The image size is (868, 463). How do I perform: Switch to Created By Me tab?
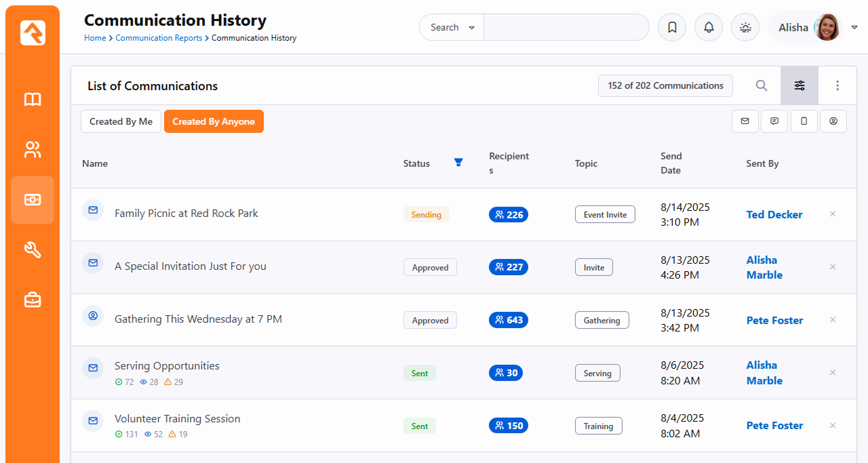[121, 121]
